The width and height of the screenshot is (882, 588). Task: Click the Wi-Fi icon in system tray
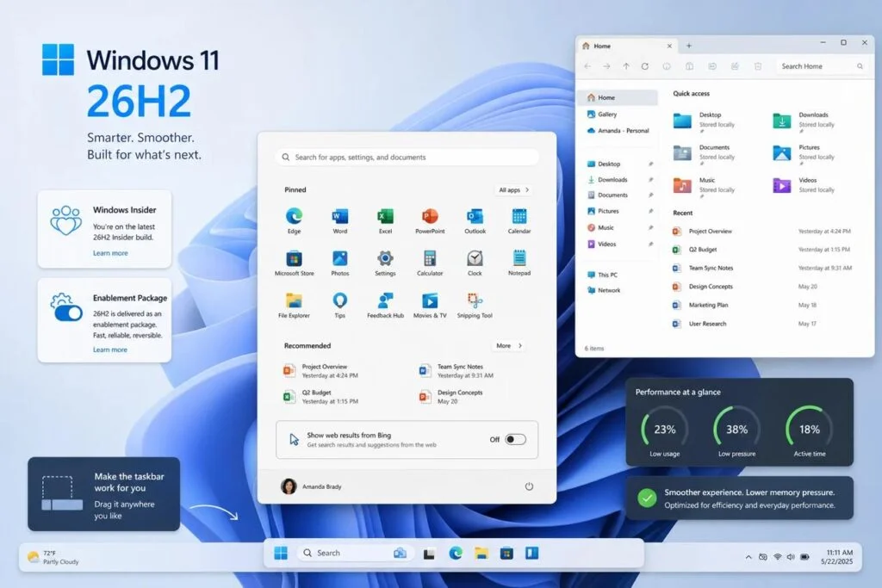pyautogui.click(x=778, y=557)
